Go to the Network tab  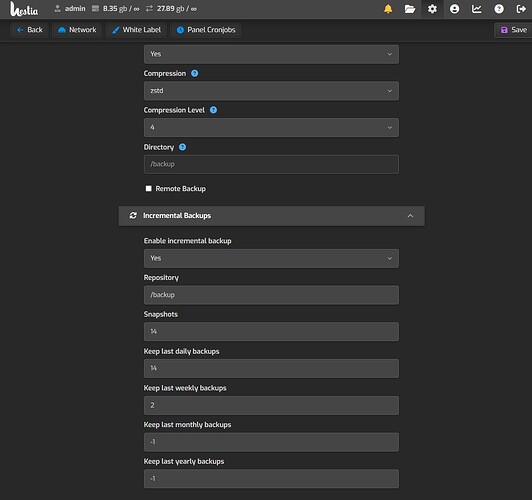(77, 30)
